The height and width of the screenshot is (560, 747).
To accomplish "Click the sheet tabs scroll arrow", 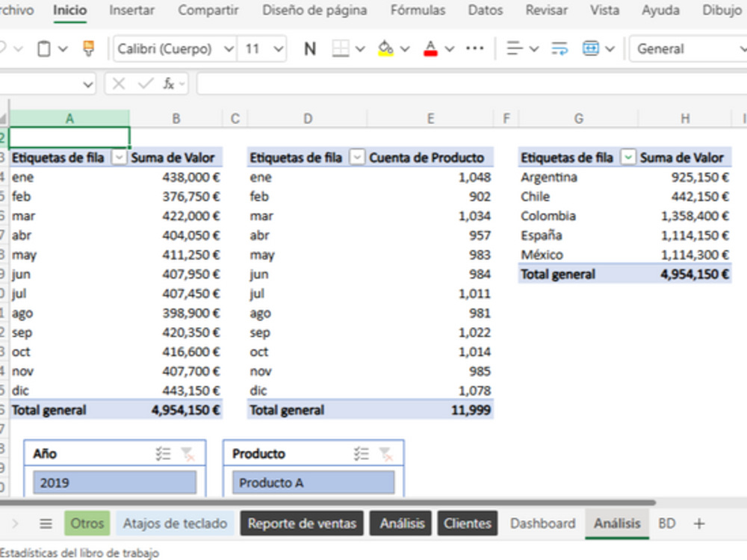I will coord(15,524).
